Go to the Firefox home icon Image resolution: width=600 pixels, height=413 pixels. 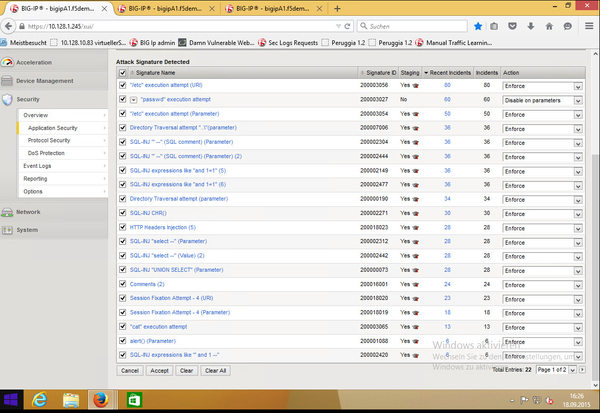click(x=549, y=26)
